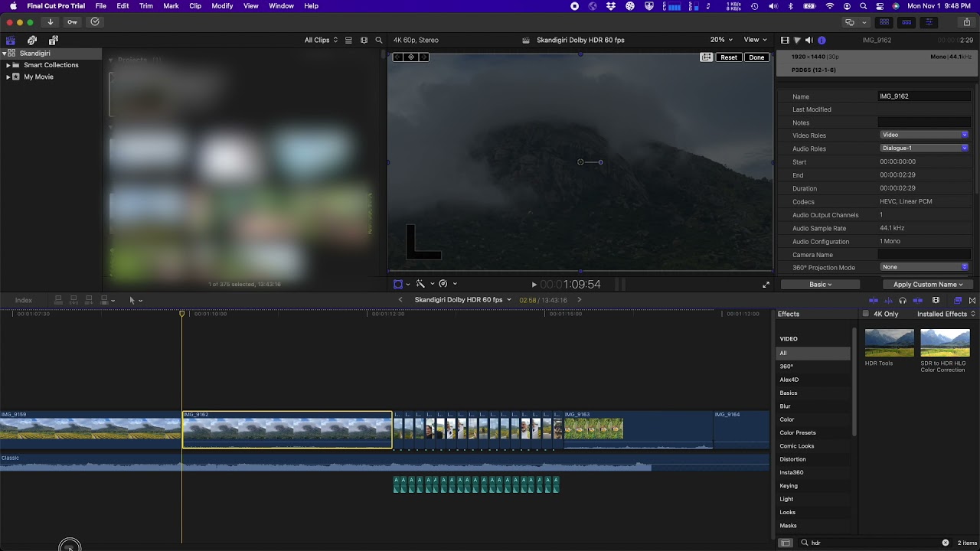
Task: Select the Color Presets effects category
Action: coord(798,433)
